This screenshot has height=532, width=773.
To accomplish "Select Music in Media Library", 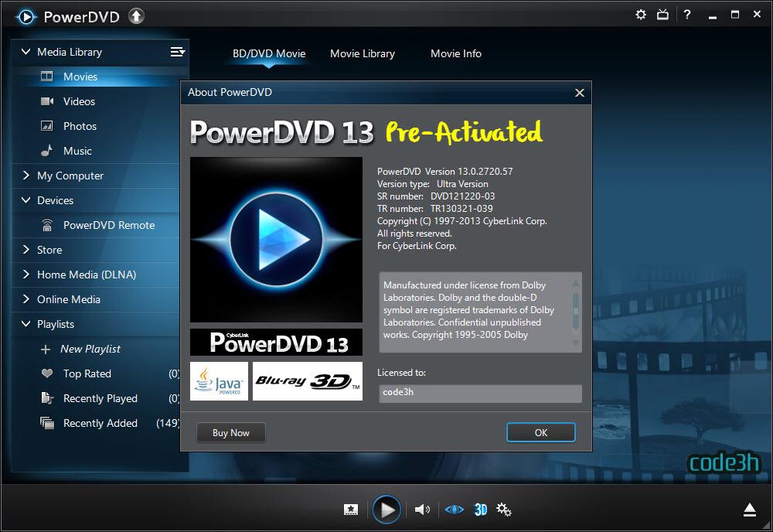I will (x=77, y=150).
